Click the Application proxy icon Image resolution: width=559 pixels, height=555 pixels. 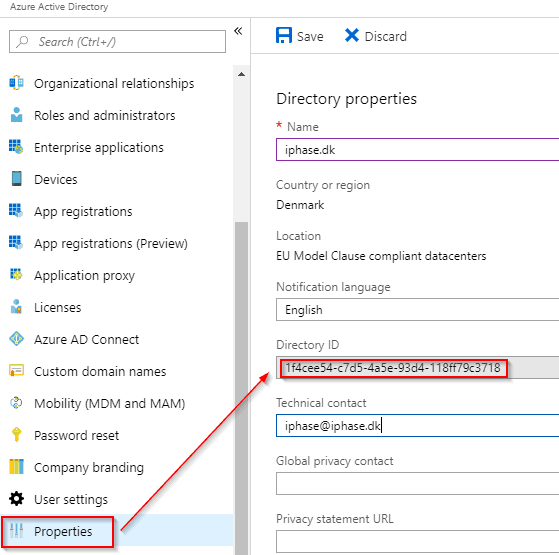pyautogui.click(x=16, y=274)
